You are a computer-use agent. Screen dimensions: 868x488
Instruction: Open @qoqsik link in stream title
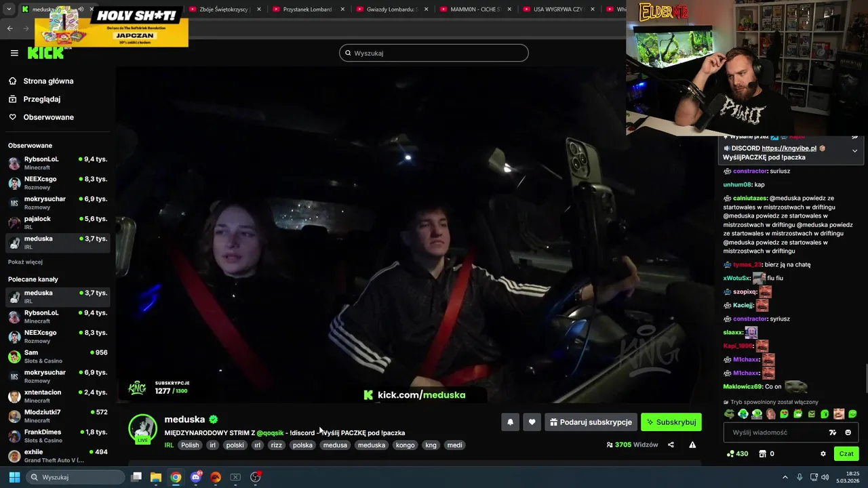[270, 433]
